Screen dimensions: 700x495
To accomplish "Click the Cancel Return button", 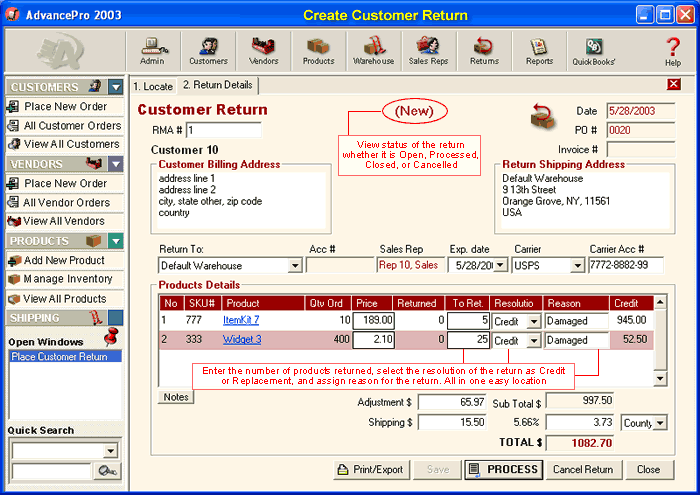I will pyautogui.click(x=583, y=470).
